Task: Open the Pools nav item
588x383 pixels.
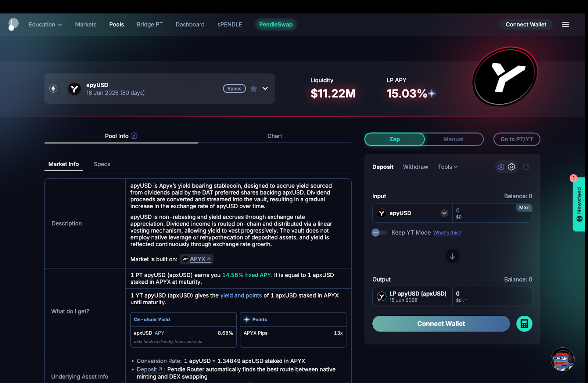Action: (x=116, y=24)
